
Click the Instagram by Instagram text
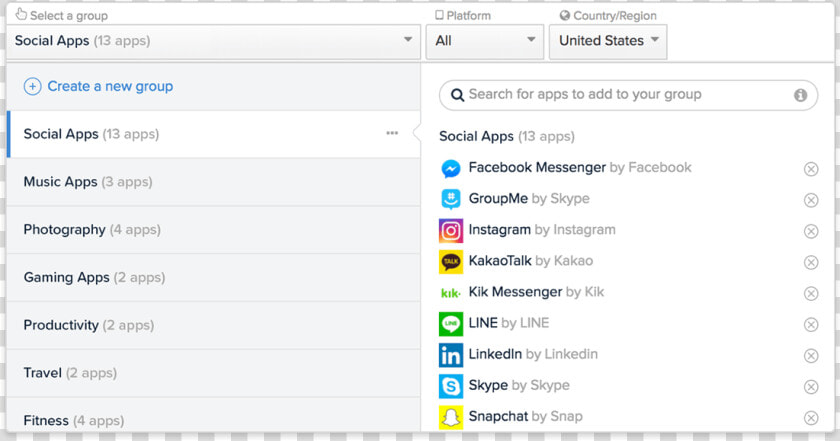pyautogui.click(x=542, y=230)
